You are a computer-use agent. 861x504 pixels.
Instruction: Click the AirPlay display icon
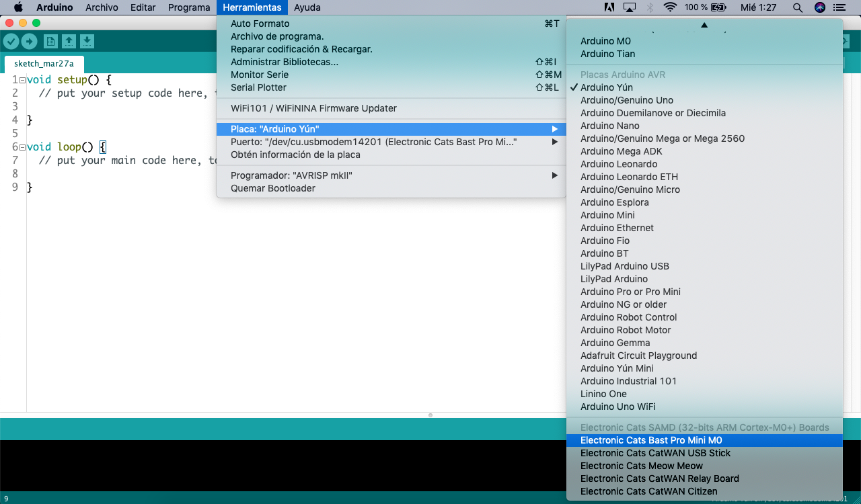630,7
